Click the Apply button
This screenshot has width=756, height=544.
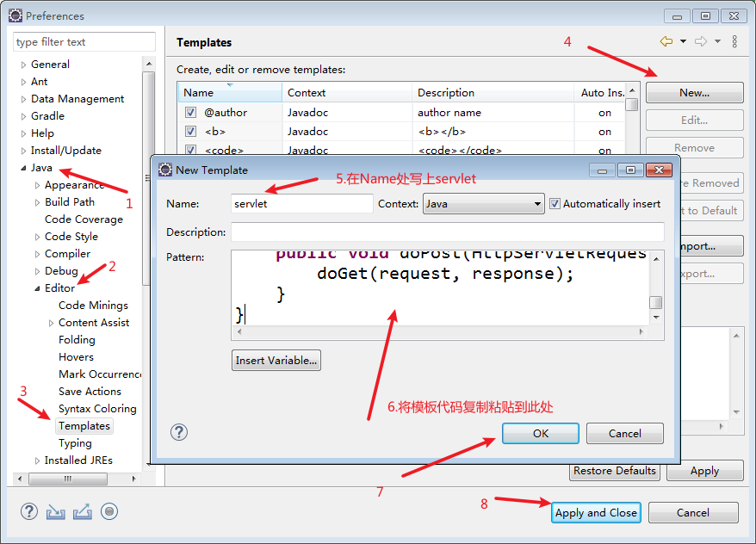click(x=704, y=471)
